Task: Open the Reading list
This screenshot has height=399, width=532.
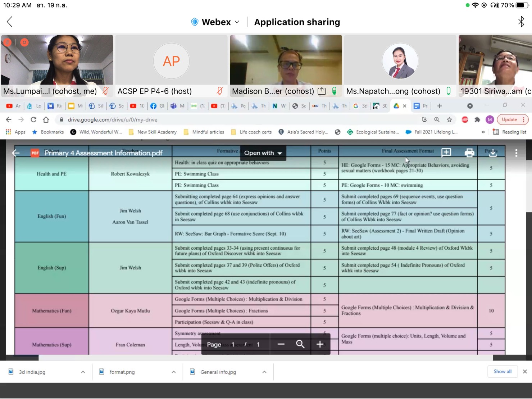Action: pyautogui.click(x=510, y=132)
